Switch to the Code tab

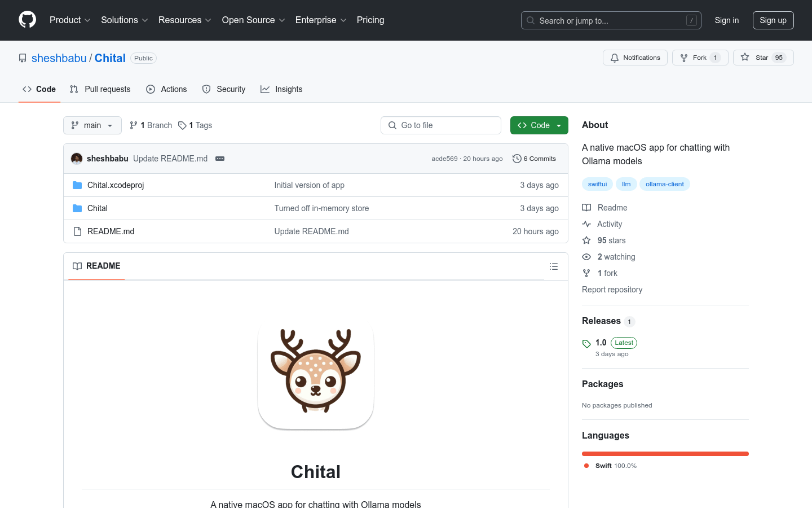click(x=39, y=89)
